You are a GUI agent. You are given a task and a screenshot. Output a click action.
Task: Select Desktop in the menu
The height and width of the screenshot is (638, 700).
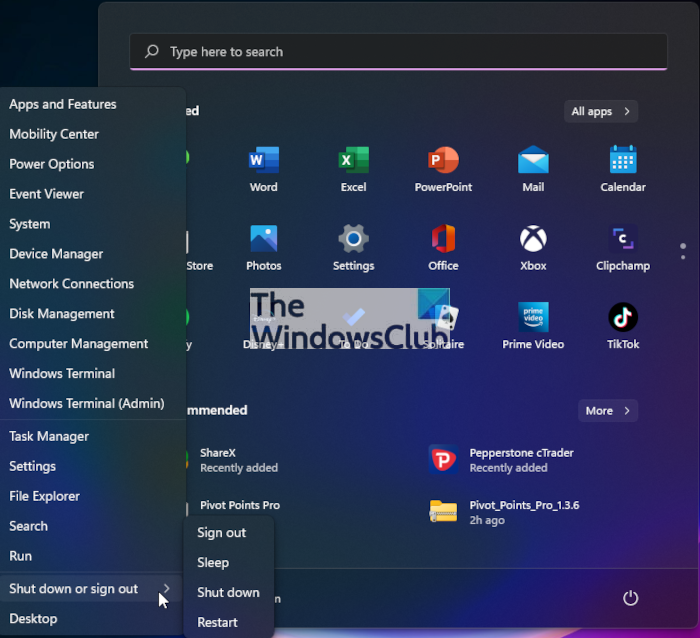[x=92, y=619]
